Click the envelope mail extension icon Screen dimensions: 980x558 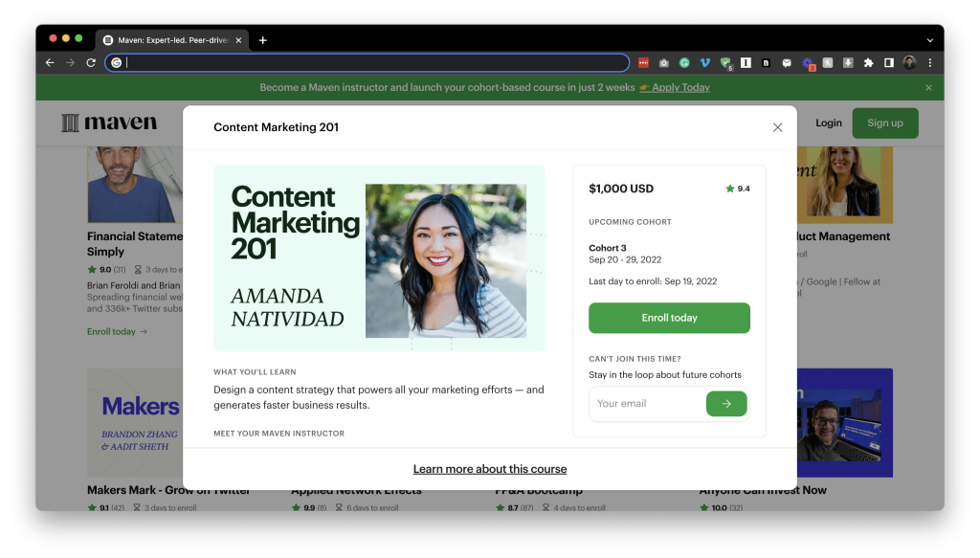[787, 62]
